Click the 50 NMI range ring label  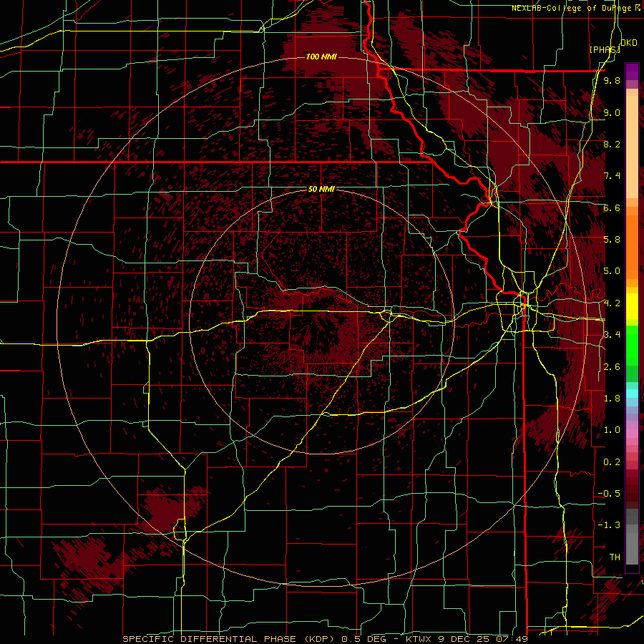[x=321, y=190]
